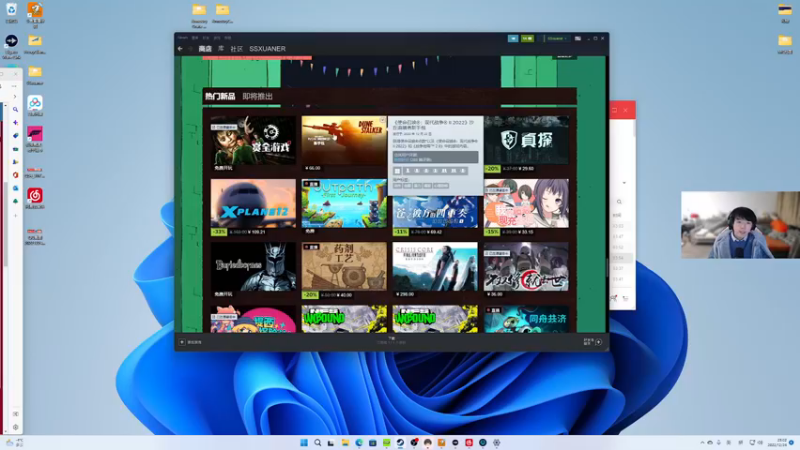Switch to 热门新品 tab
The width and height of the screenshot is (800, 450).
220,96
